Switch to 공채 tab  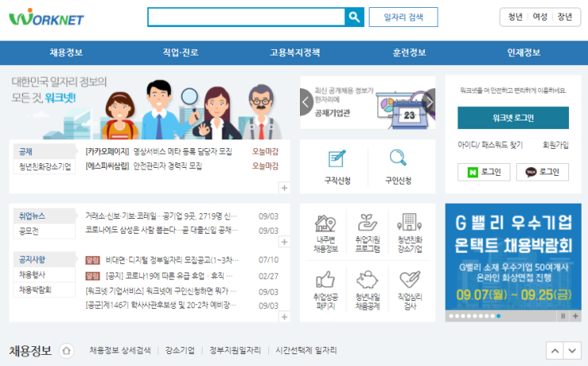point(44,151)
